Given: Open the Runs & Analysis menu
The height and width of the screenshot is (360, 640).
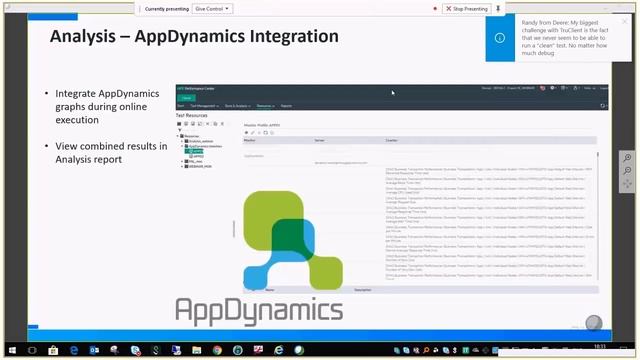Looking at the screenshot, I should pyautogui.click(x=238, y=106).
